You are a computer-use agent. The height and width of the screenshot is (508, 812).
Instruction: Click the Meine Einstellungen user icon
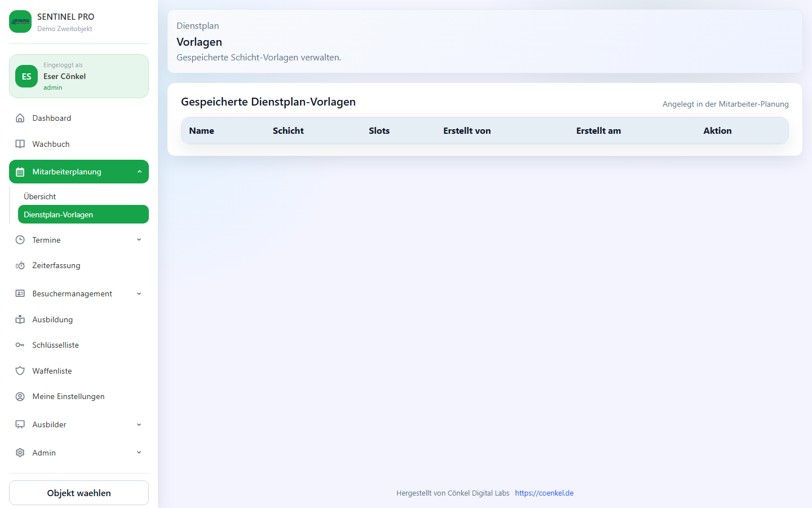(x=20, y=396)
